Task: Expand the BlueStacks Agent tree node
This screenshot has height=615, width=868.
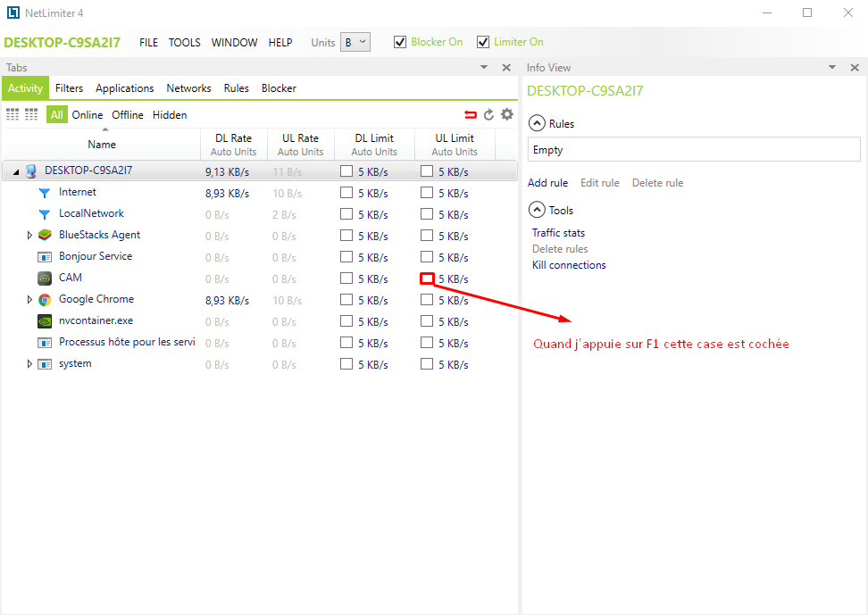Action: (29, 236)
